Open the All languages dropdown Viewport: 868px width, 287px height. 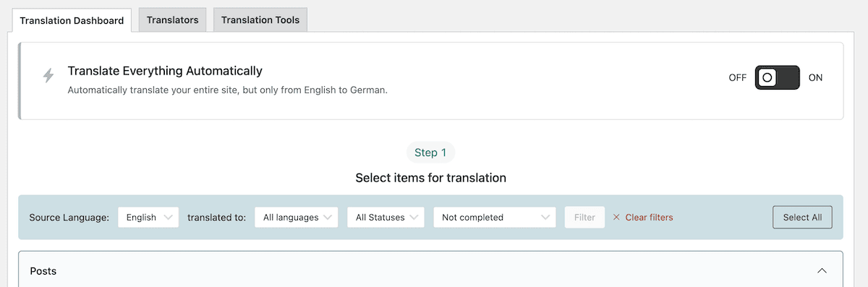(x=297, y=217)
